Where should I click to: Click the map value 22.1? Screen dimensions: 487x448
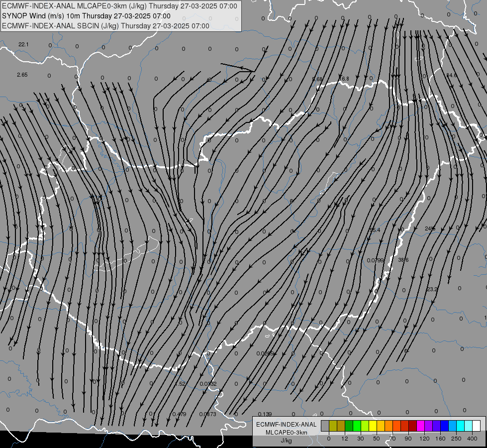[23, 44]
